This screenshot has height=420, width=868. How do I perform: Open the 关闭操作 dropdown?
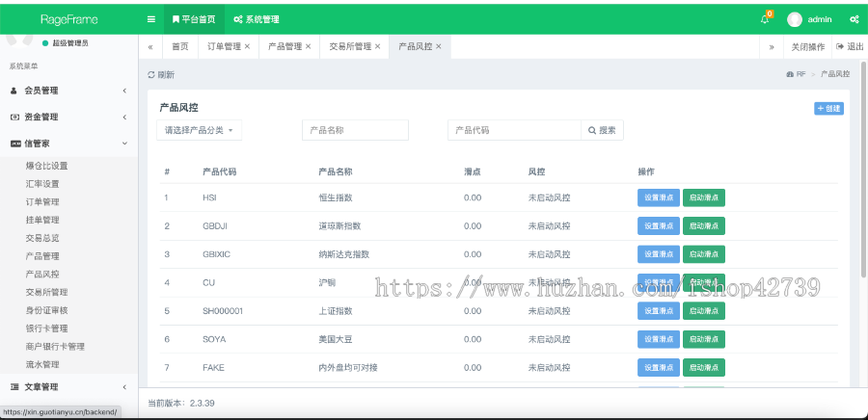tap(807, 46)
